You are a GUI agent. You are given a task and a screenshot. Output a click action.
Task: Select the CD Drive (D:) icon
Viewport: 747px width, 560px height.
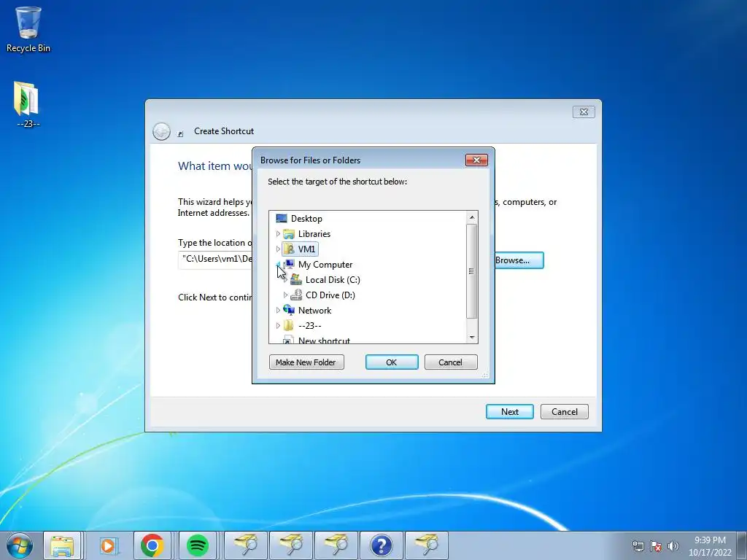pos(296,295)
